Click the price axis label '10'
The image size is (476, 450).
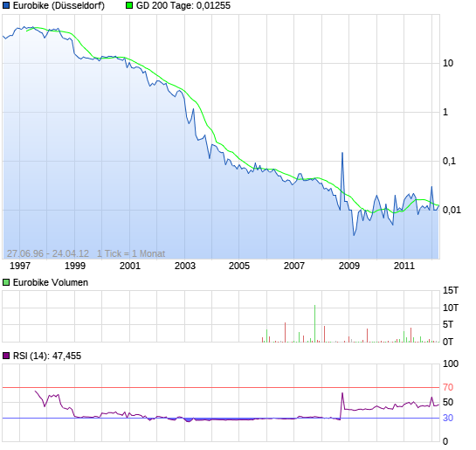pyautogui.click(x=448, y=63)
